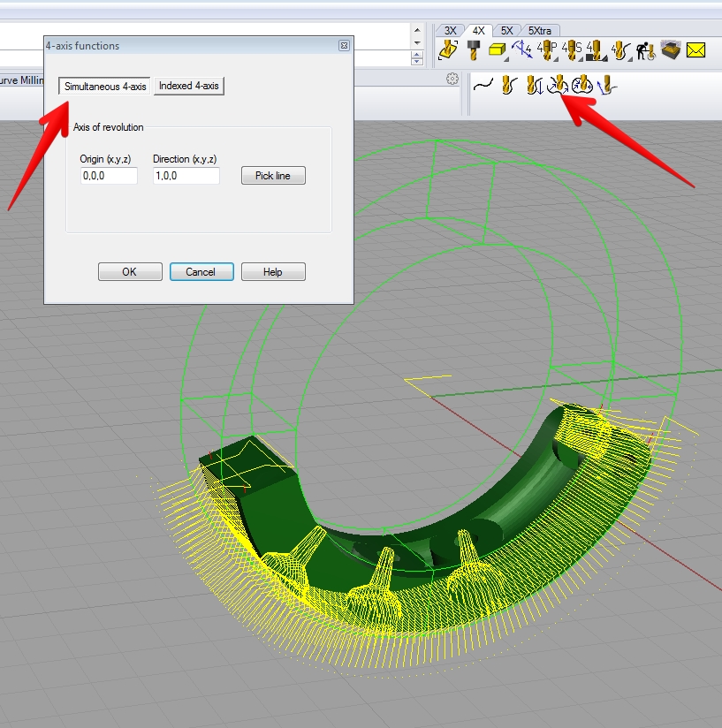Click the Direction (x,y,z) input field
The width and height of the screenshot is (722, 728).
pos(186,176)
